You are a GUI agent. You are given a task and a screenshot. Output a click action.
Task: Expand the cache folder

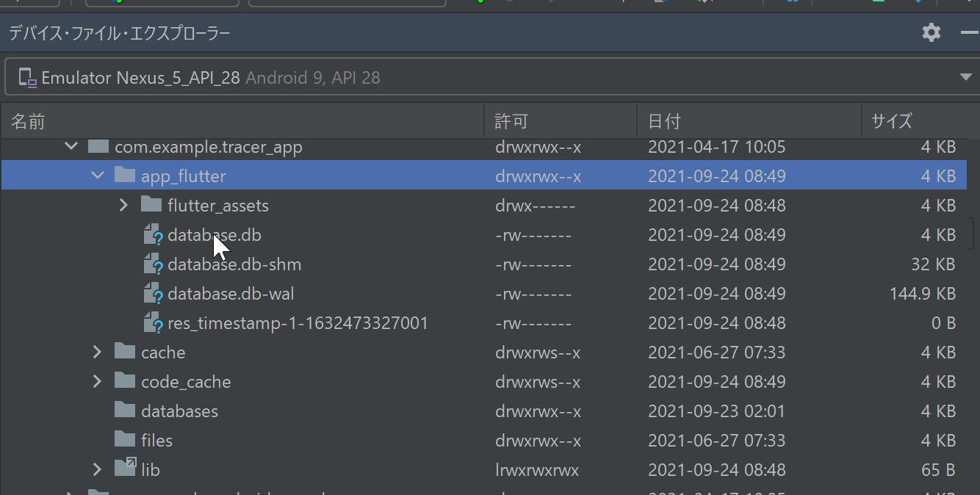coord(98,353)
